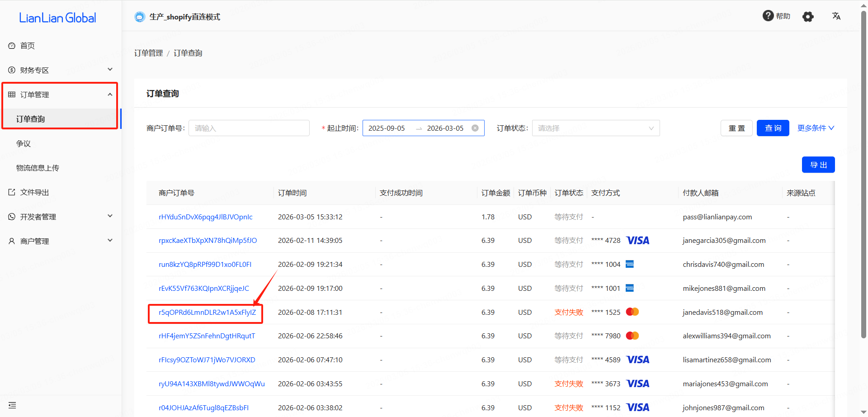The width and height of the screenshot is (868, 417).
Task: Expand 更多条件 filter options
Action: pos(816,128)
